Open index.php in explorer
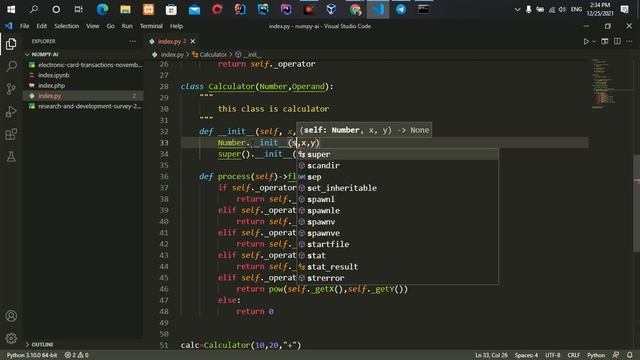Viewport: 640px width, 360px height. tap(83, 85)
